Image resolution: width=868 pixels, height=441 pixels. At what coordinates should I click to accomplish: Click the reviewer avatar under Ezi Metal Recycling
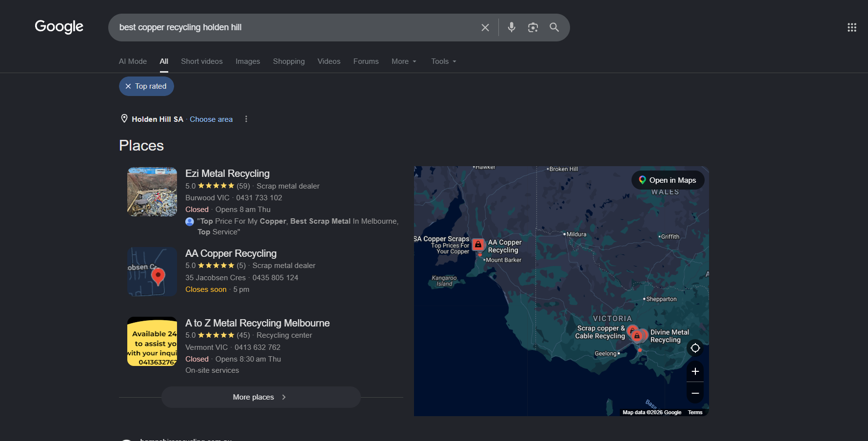pyautogui.click(x=190, y=222)
